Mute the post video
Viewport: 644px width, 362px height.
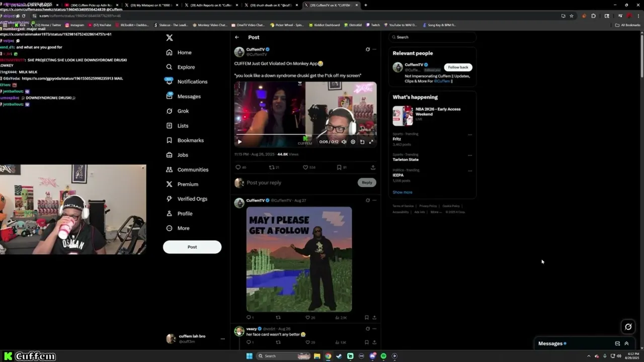point(344,142)
